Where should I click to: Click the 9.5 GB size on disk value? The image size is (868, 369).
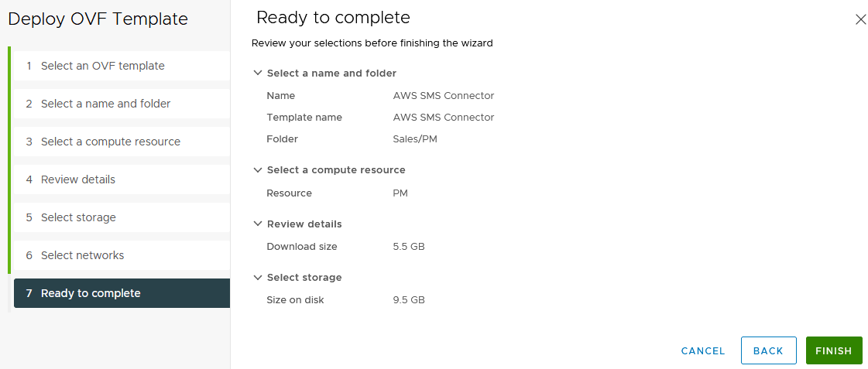[x=409, y=300]
